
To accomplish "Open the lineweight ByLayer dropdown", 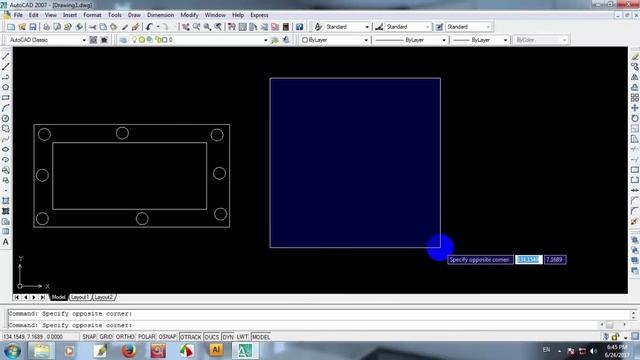I will (x=505, y=40).
